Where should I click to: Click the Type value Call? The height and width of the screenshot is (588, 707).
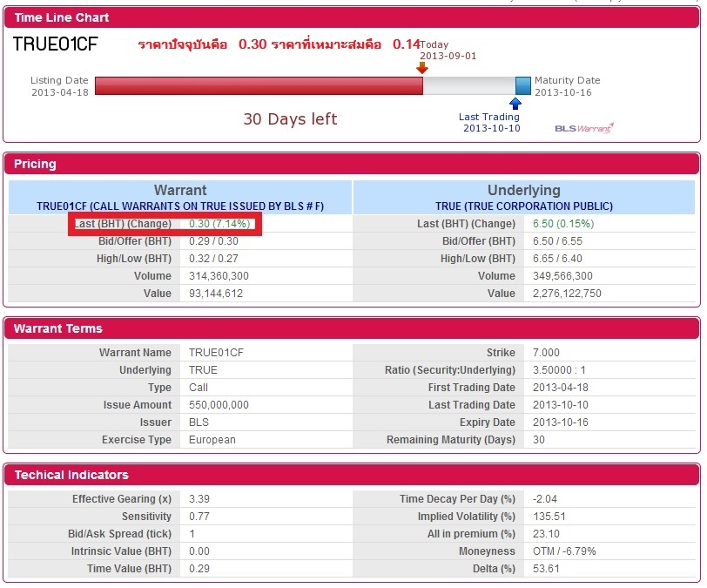(x=199, y=387)
